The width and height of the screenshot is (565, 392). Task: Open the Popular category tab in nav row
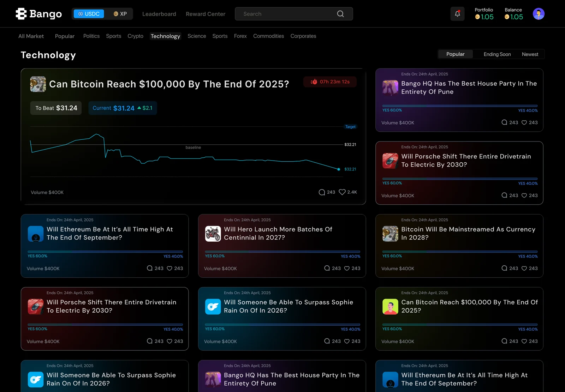click(x=65, y=36)
